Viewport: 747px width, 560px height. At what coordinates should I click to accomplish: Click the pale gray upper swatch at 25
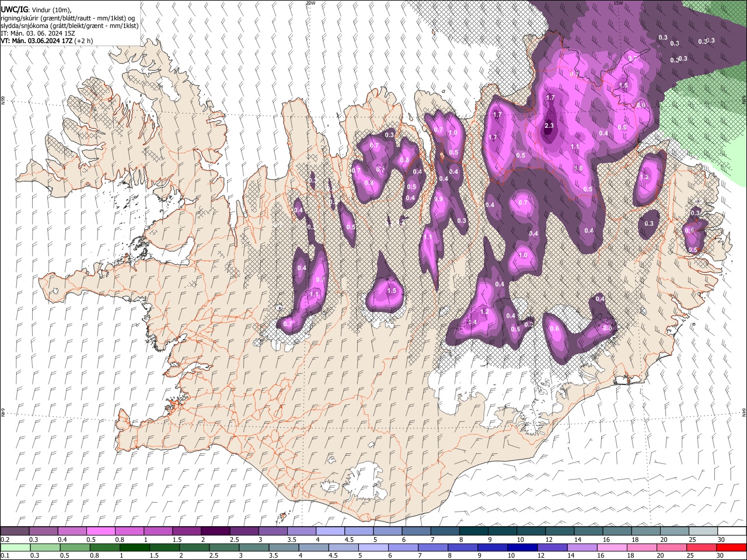tap(702, 531)
